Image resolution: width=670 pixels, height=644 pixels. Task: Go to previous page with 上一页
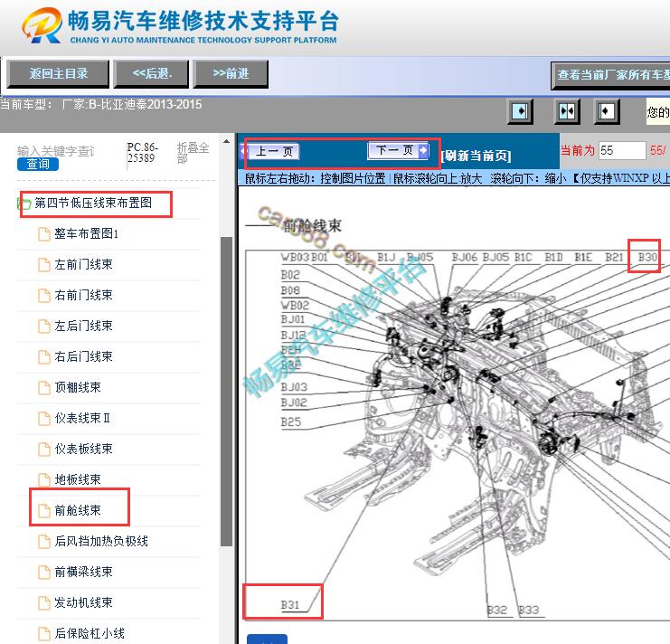(x=270, y=151)
